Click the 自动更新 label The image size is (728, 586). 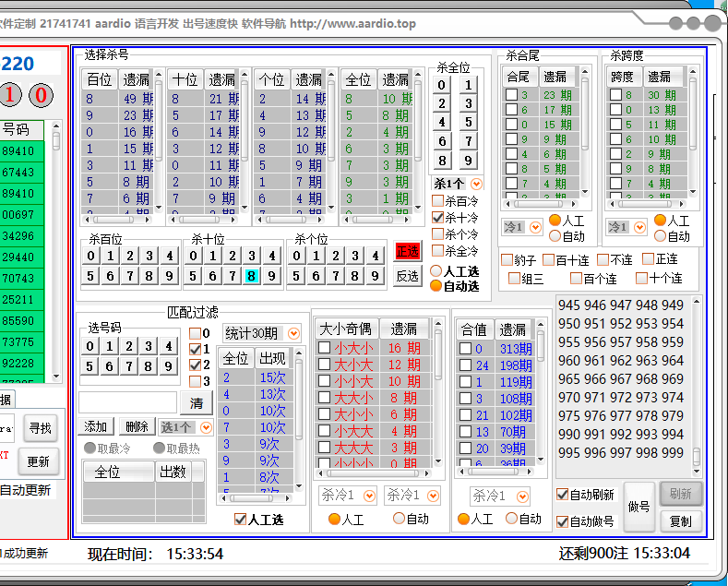(x=25, y=490)
